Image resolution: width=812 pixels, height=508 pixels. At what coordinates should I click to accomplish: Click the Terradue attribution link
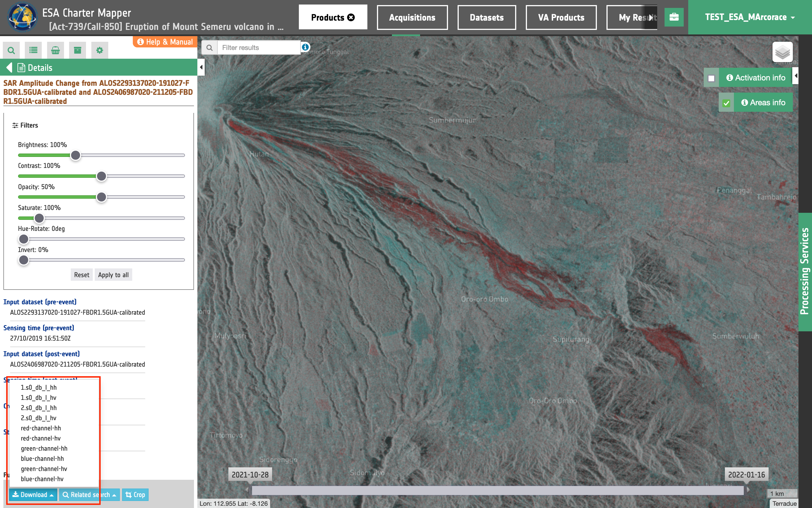coord(784,503)
